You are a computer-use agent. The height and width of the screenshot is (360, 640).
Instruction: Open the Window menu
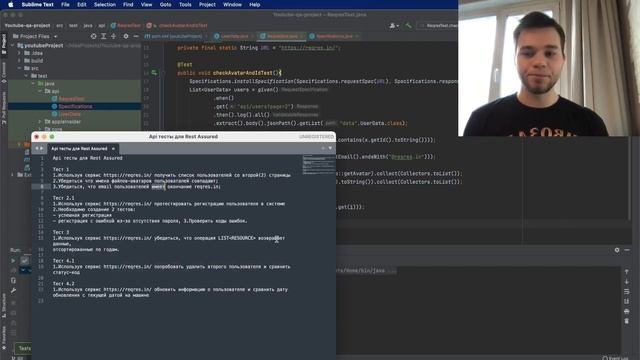(232, 4)
